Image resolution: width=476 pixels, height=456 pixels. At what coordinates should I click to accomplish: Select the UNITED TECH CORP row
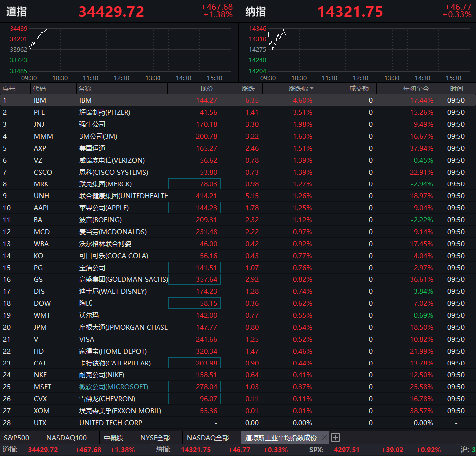pyautogui.click(x=238, y=423)
